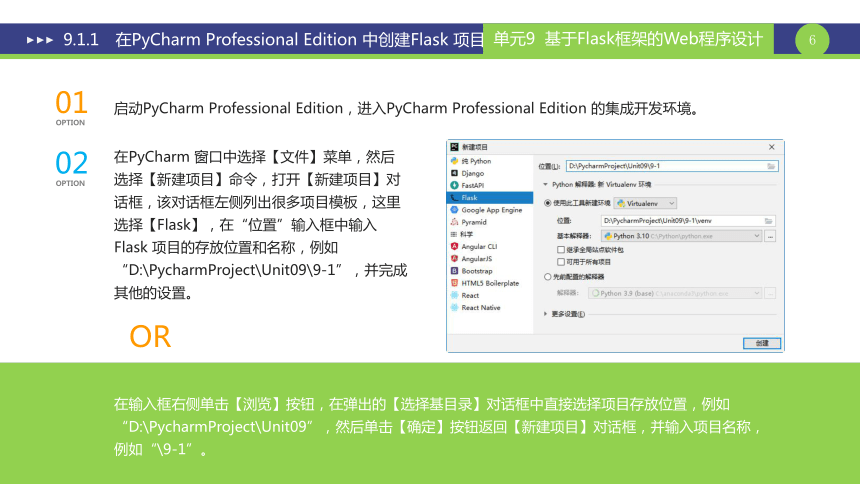Select the Pyramid template icon
The width and height of the screenshot is (860, 484).
click(x=454, y=222)
